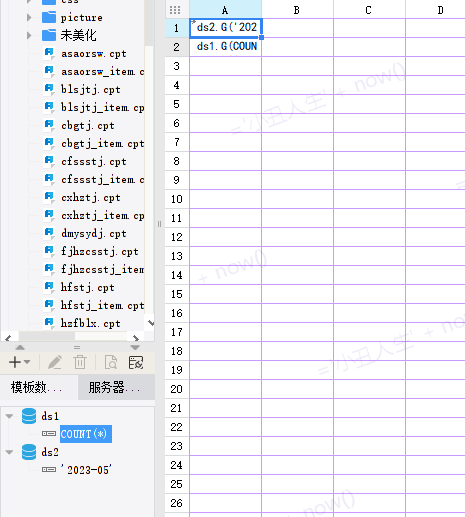The width and height of the screenshot is (465, 517).
Task: Expand the 未美化 folder
Action: pyautogui.click(x=29, y=35)
